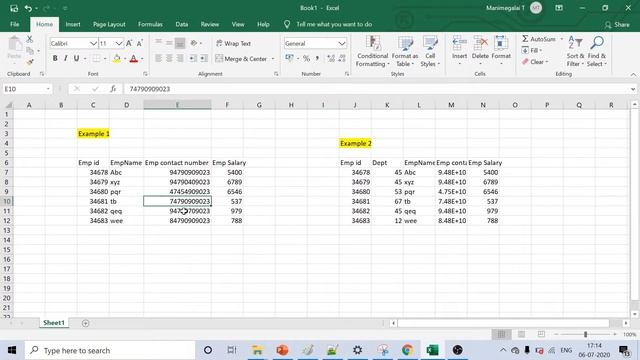Click the Format cells icon
640x360 pixels.
pyautogui.click(x=501, y=42)
